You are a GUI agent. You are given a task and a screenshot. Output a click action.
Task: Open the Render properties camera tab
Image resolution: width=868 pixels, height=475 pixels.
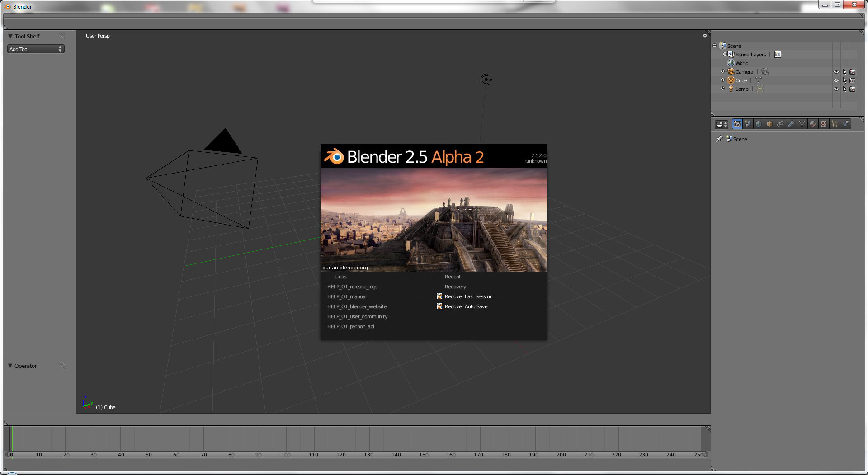pos(737,124)
